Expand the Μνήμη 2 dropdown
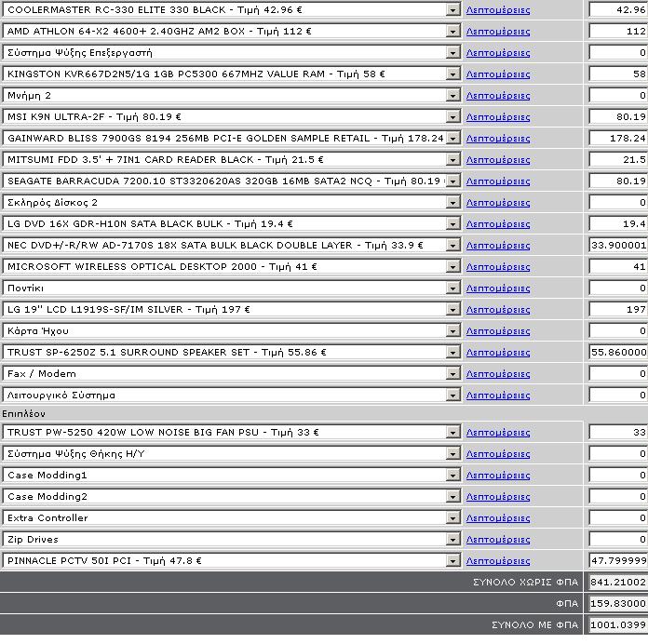648x644 pixels. (232, 96)
